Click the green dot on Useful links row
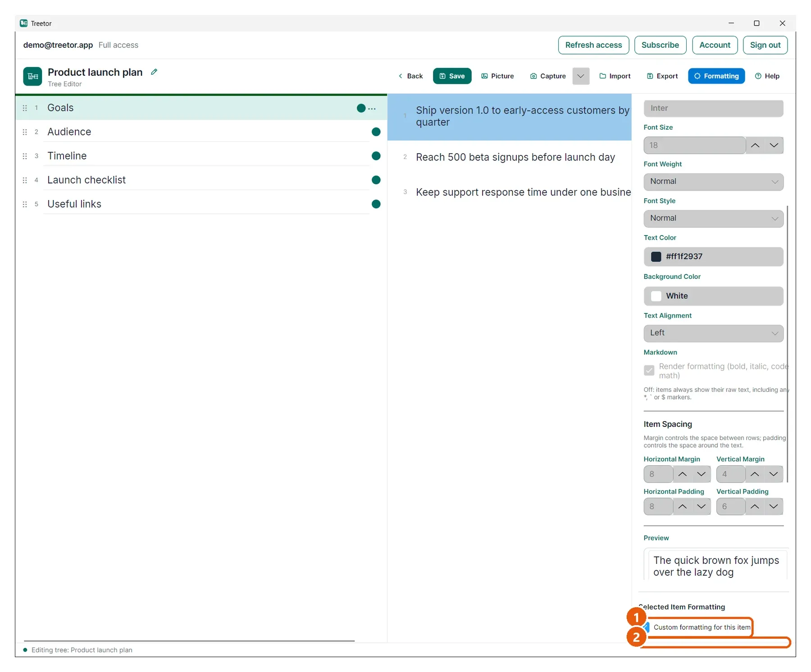 tap(376, 204)
